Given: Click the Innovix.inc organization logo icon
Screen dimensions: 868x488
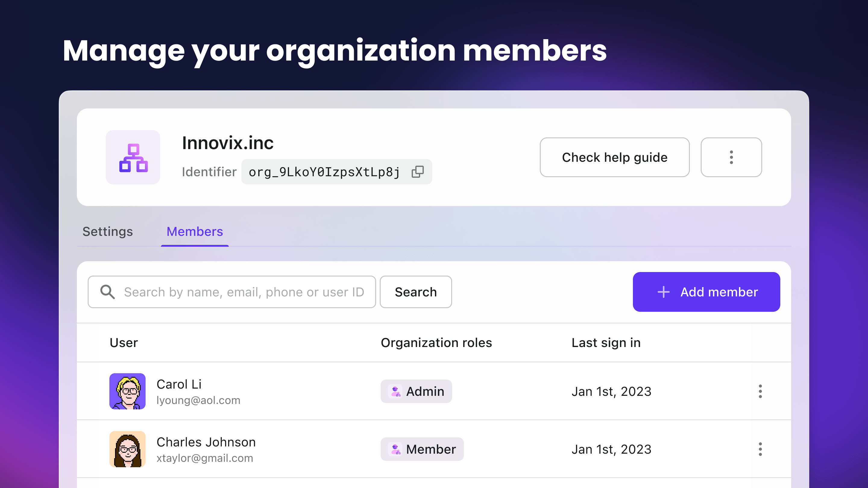Looking at the screenshot, I should 133,157.
